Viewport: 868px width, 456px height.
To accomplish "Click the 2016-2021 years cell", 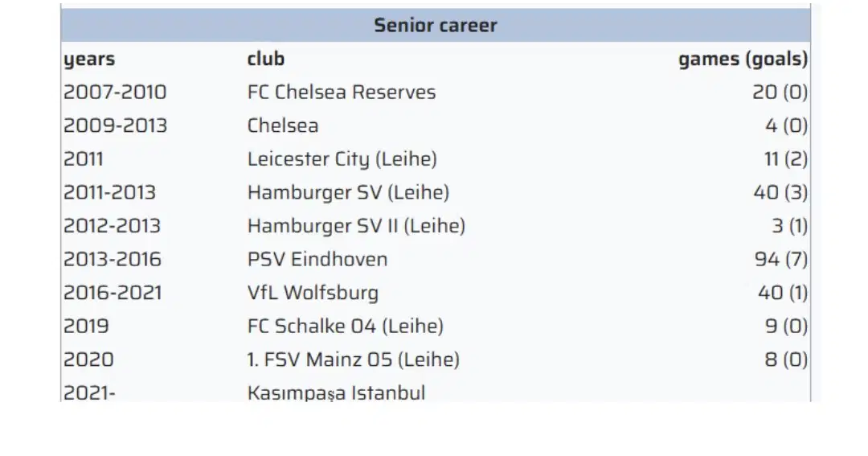I will pos(113,293).
